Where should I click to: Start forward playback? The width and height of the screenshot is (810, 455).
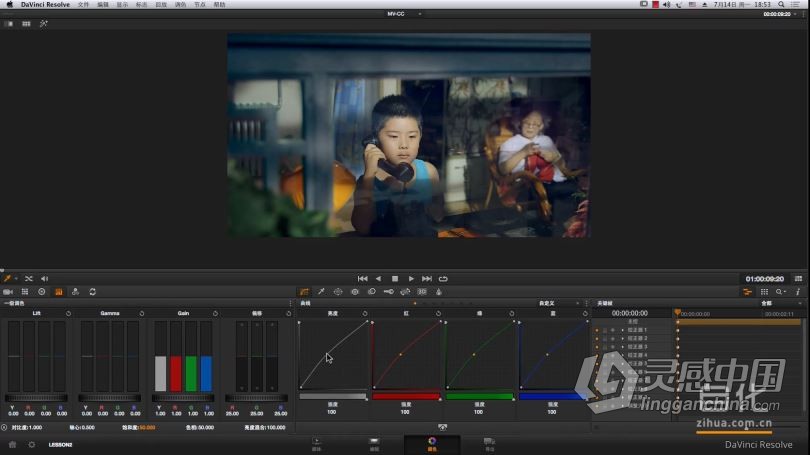(411, 278)
